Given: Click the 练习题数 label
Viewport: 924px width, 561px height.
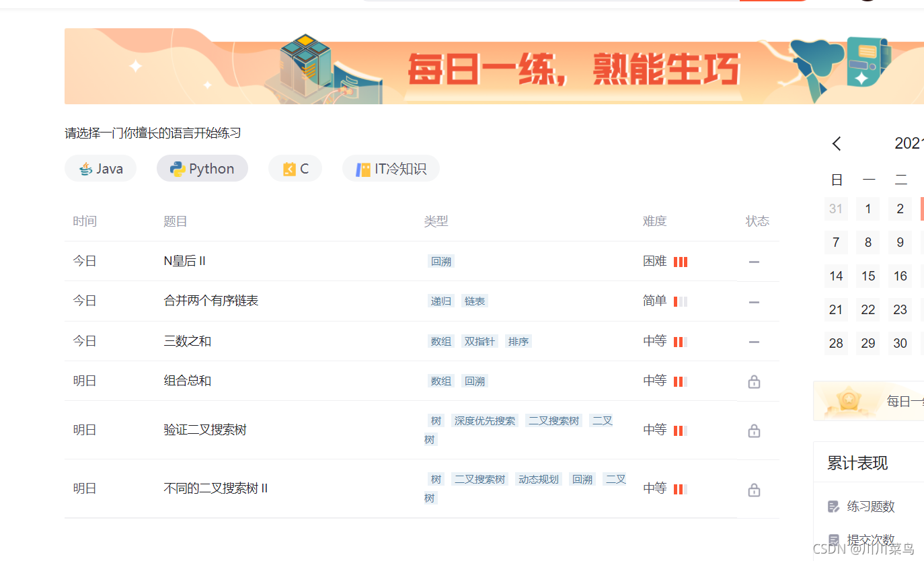Looking at the screenshot, I should pyautogui.click(x=871, y=507).
